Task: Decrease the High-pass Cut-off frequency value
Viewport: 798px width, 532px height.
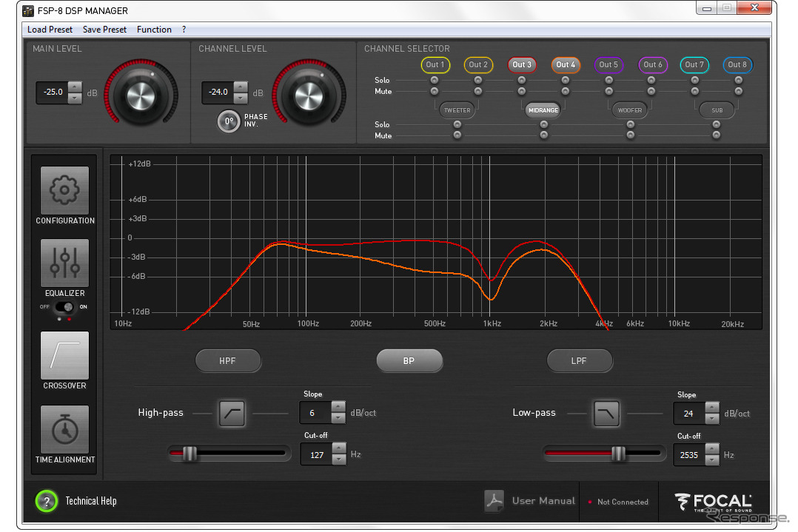Action: coord(339,460)
